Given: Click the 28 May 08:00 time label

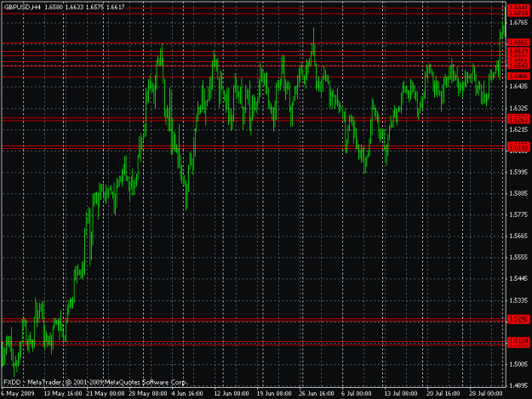Looking at the screenshot, I should pyautogui.click(x=148, y=394).
